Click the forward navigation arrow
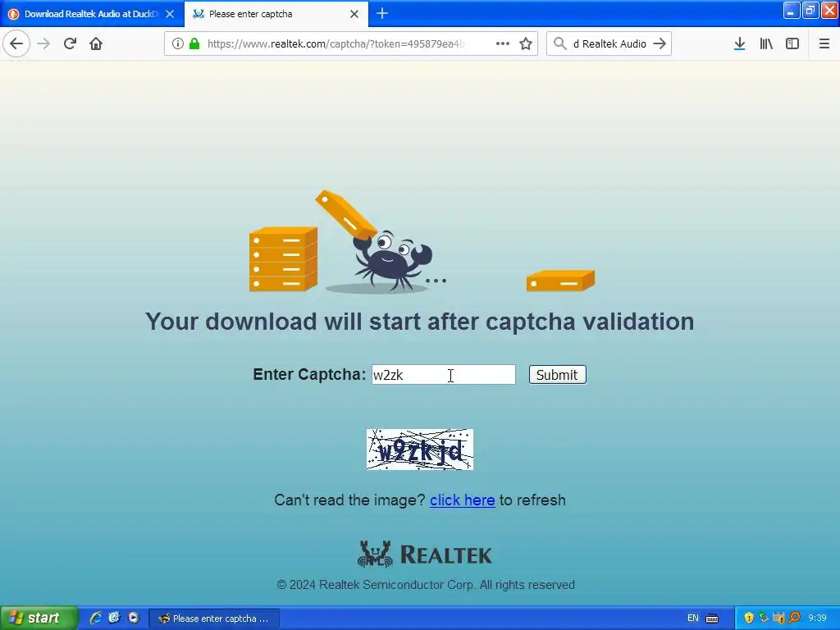The height and width of the screenshot is (630, 840). click(x=43, y=43)
